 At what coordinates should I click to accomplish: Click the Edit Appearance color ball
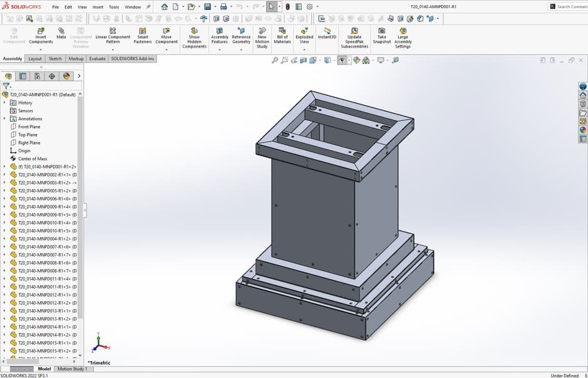point(355,61)
